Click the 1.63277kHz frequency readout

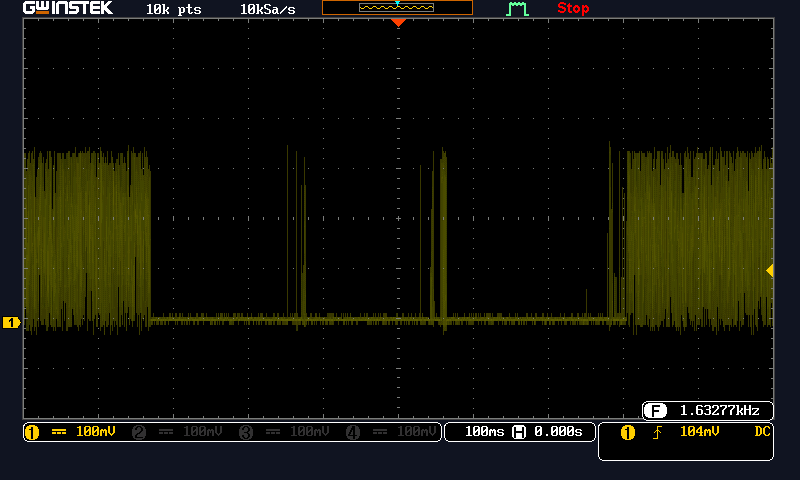(x=719, y=410)
